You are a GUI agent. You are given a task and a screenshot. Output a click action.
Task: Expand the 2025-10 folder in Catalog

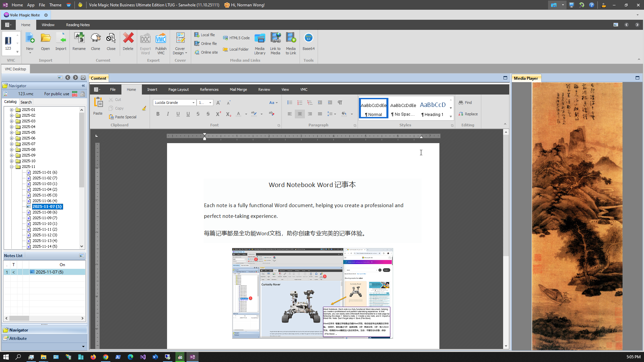coord(12,161)
